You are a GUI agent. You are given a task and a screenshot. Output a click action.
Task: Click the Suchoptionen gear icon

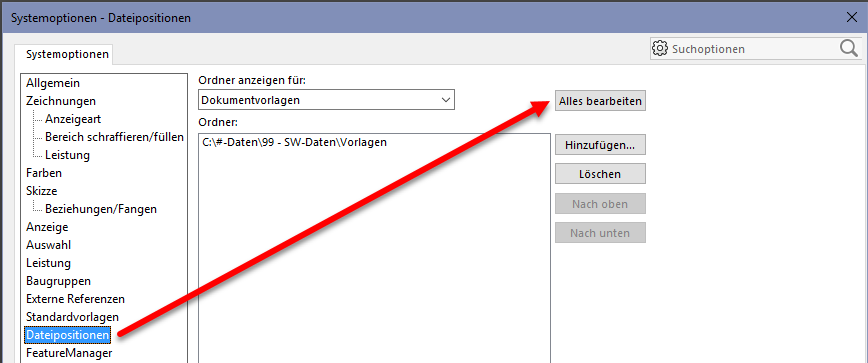[x=659, y=49]
